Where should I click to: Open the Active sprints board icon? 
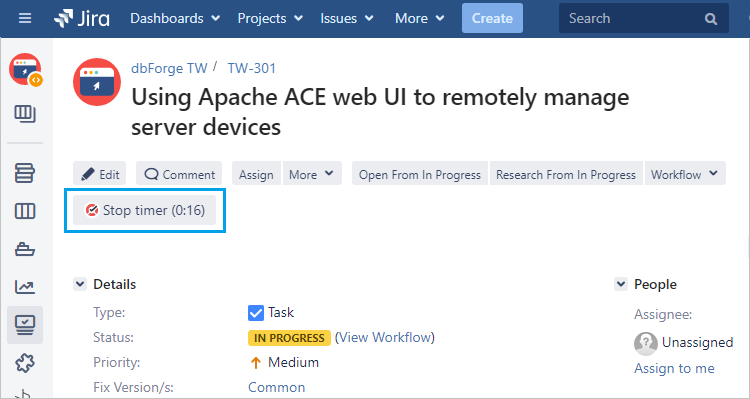25,211
